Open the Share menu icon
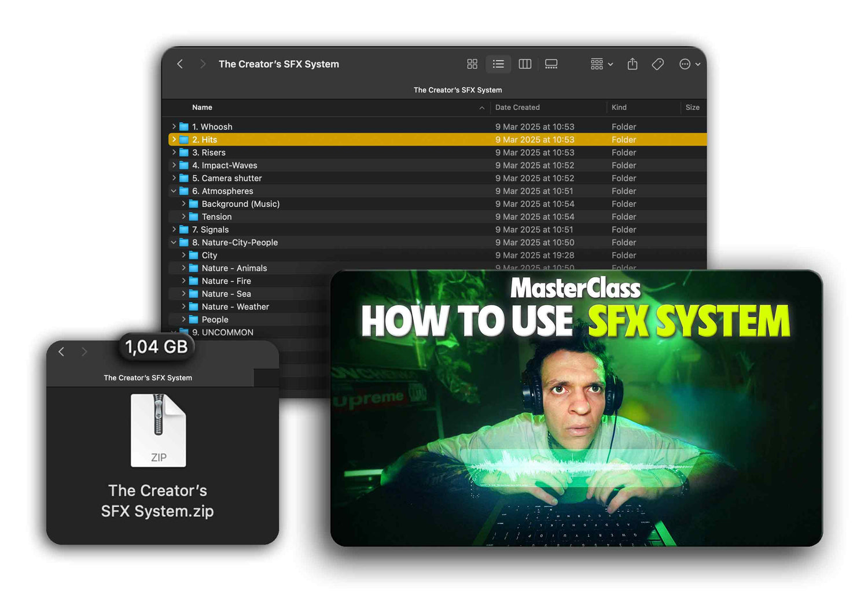The width and height of the screenshot is (868, 591). click(x=632, y=64)
